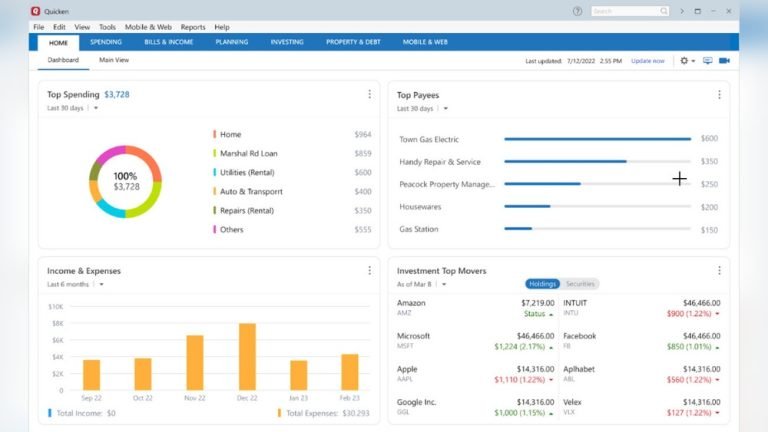Open Top Spending card options menu

click(369, 94)
